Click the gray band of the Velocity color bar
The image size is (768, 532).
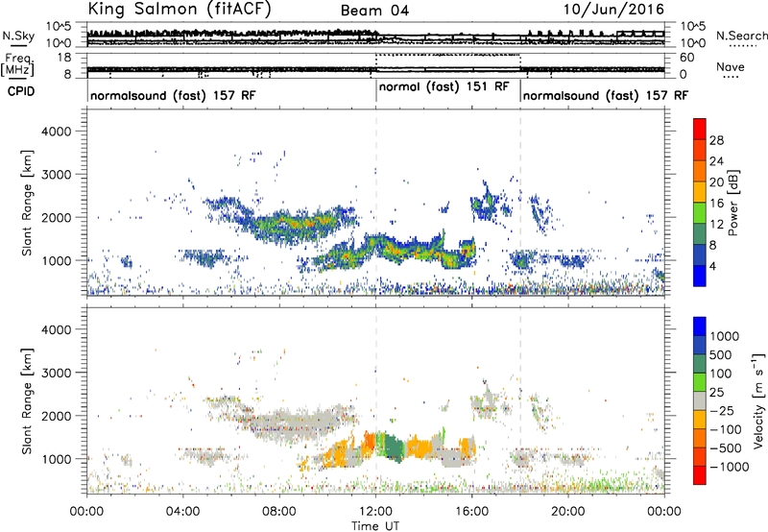pos(700,401)
